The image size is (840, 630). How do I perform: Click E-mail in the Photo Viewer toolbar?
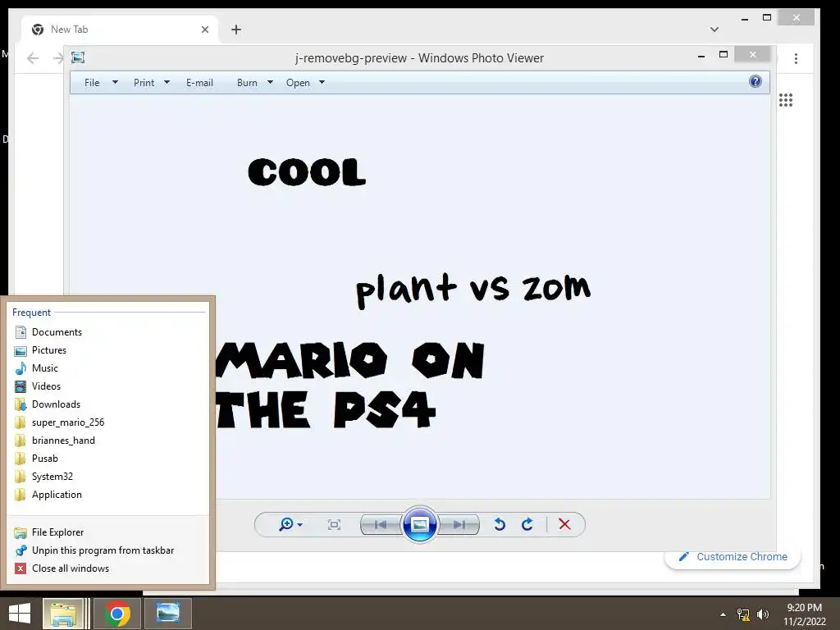(200, 83)
